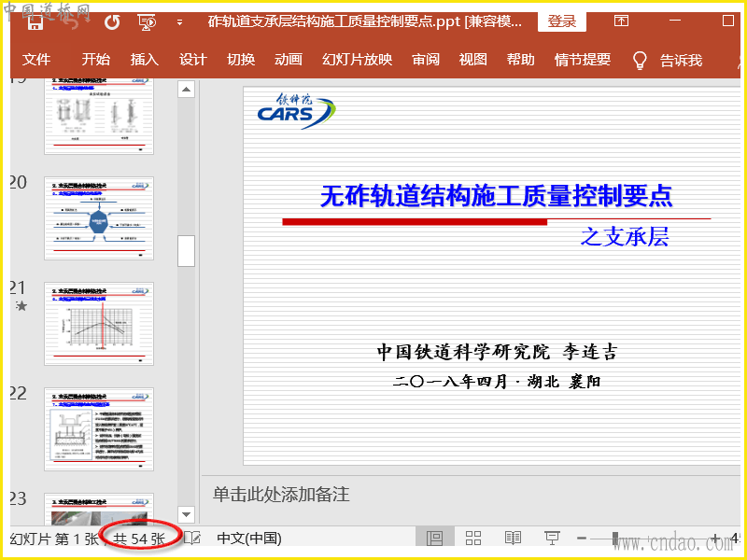The height and width of the screenshot is (560, 747).
Task: Click 单击此处添加备注 notes area
Action: point(281,495)
